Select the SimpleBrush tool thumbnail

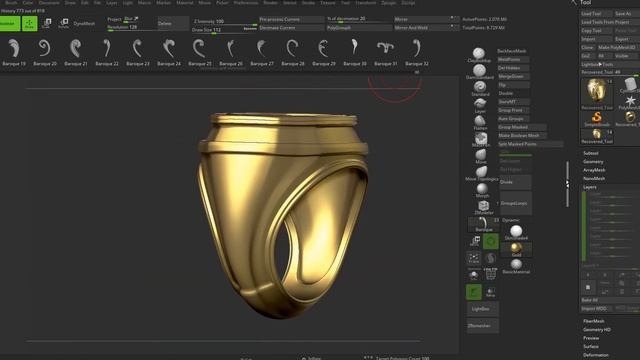[x=596, y=119]
